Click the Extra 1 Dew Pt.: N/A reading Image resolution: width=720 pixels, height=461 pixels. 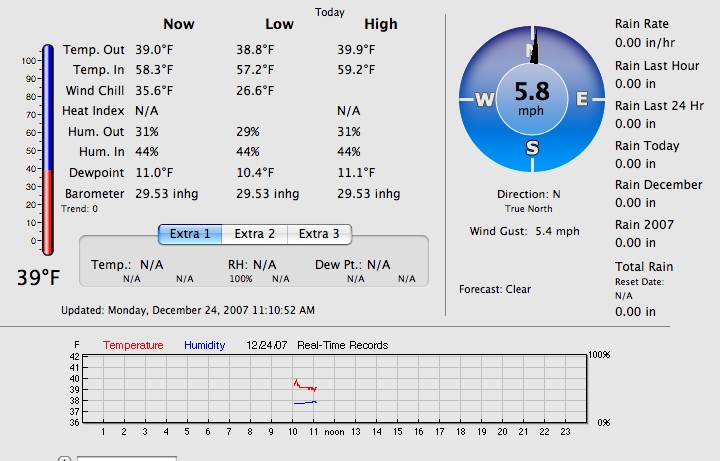[x=353, y=265]
